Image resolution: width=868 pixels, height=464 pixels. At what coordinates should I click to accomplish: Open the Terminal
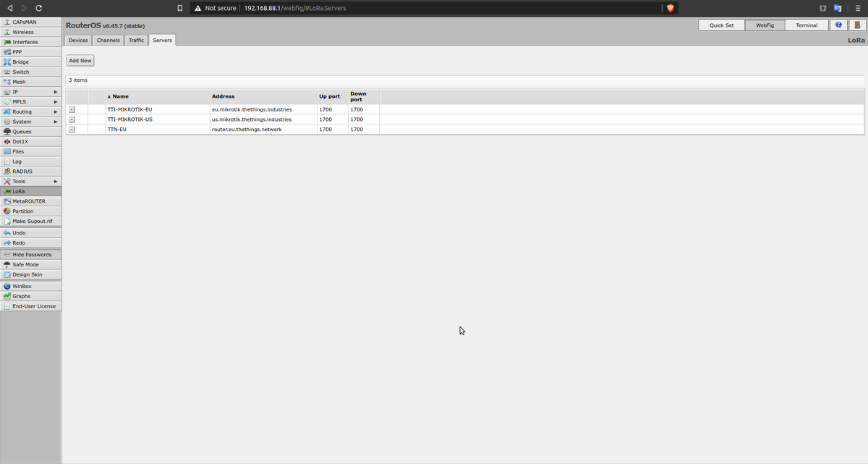click(x=807, y=25)
